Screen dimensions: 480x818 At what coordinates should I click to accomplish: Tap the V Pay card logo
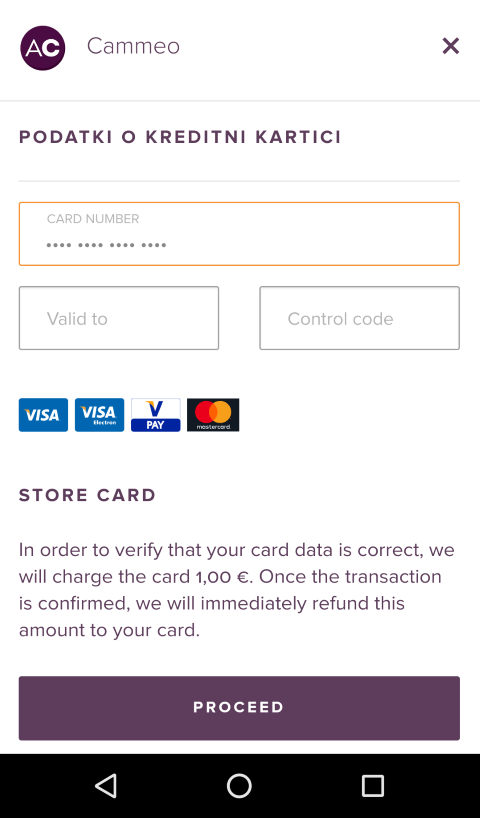point(155,415)
